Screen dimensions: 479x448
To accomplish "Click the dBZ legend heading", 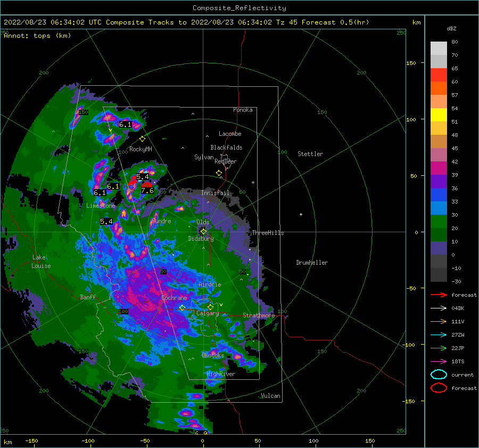I will 451,29.
